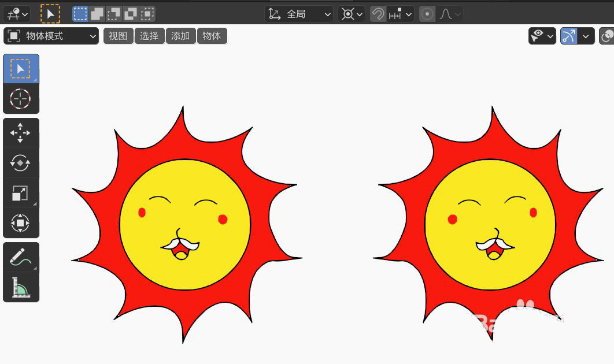Open the 视图 menu

118,36
